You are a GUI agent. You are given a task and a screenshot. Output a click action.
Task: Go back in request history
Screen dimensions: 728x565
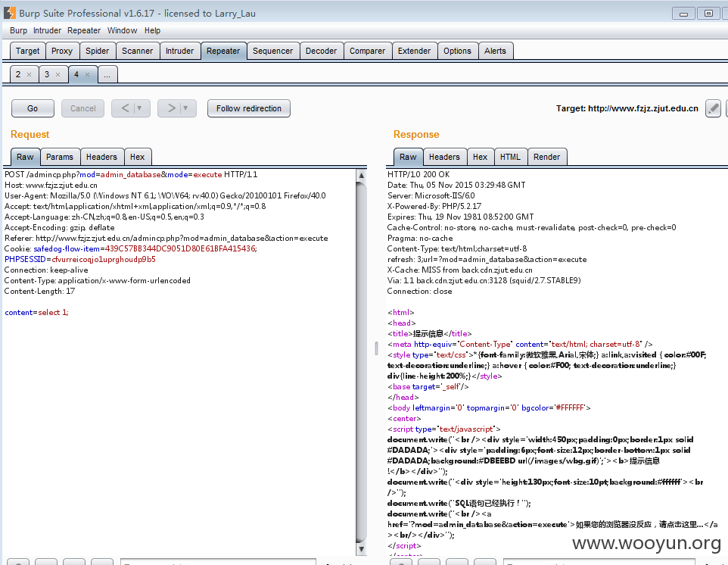pyautogui.click(x=126, y=108)
